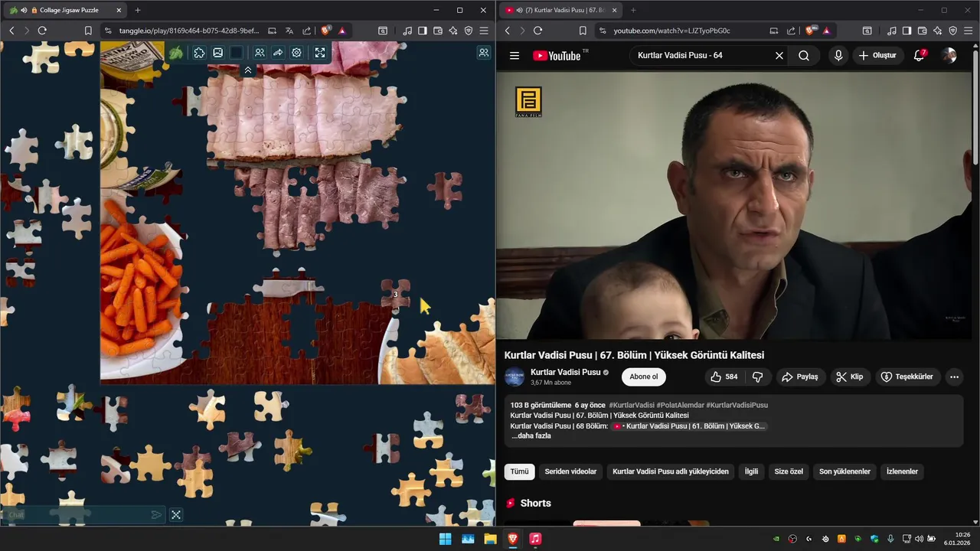
Task: Click the Chat input field
Action: (x=77, y=515)
